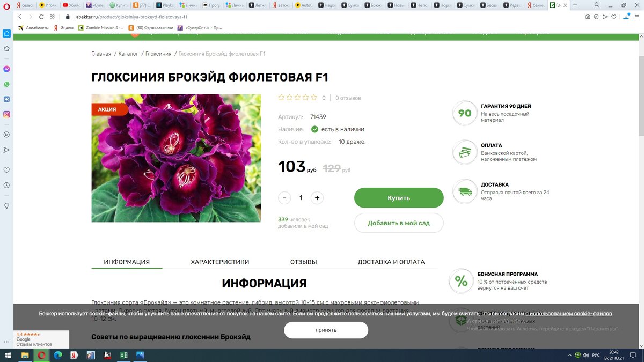Open СуперСити bookmark
644x362 pixels.
click(199, 27)
